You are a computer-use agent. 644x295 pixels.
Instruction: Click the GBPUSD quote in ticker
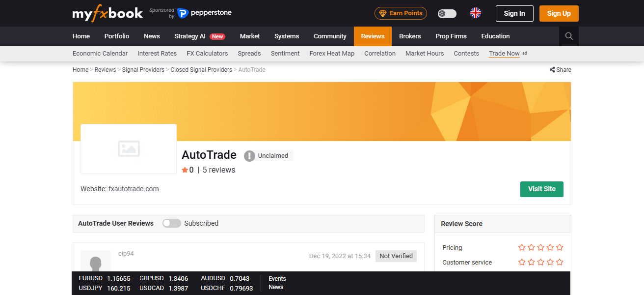point(163,279)
